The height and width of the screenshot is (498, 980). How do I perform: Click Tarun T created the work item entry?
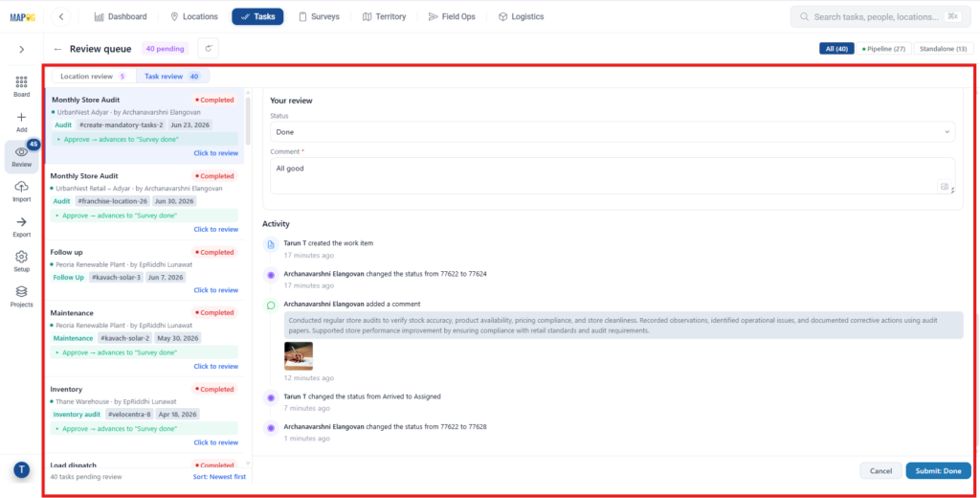click(x=328, y=243)
